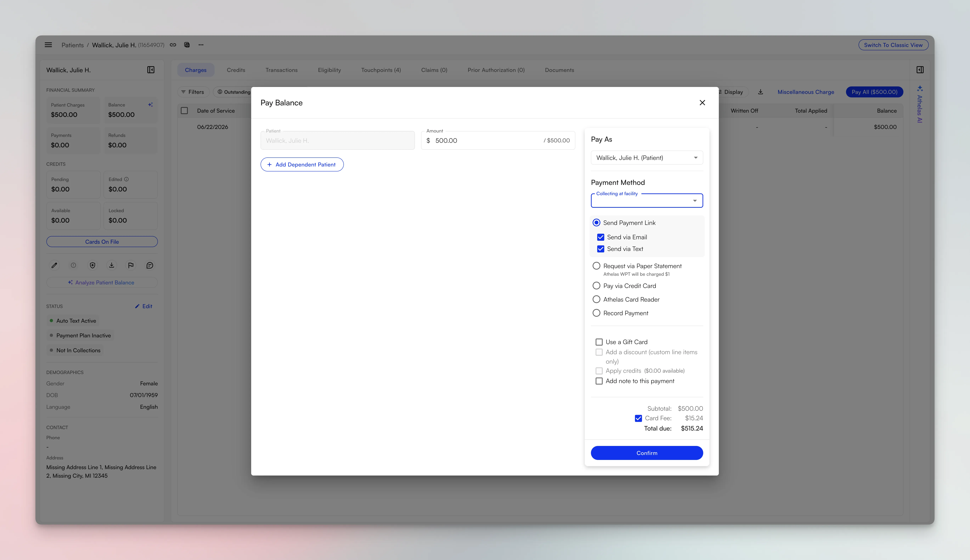The width and height of the screenshot is (970, 560).
Task: Toggle select-all checkbox in charges table
Action: pyautogui.click(x=185, y=111)
